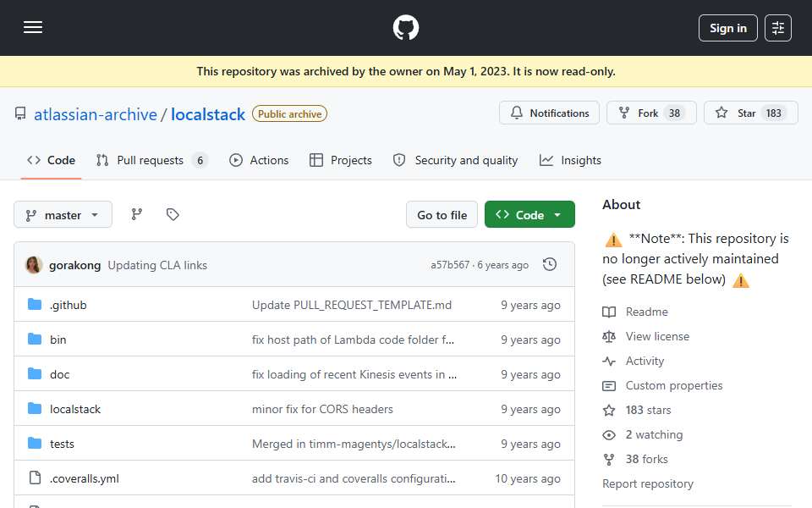Click the Public archive badge
This screenshot has width=812, height=508.
coord(289,114)
